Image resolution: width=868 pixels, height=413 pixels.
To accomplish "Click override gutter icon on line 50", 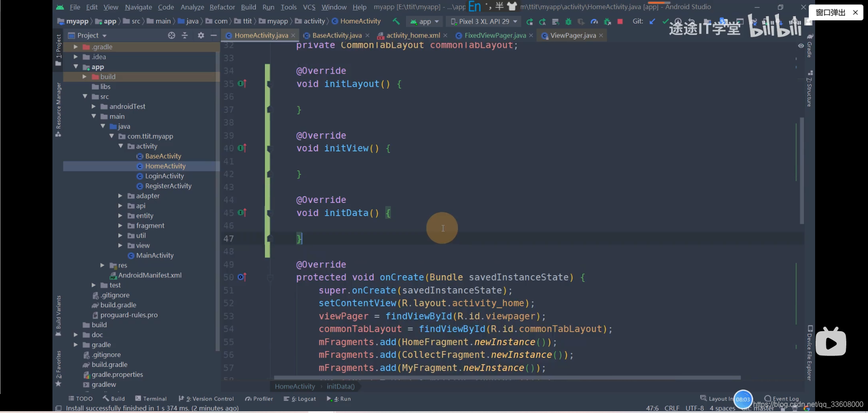I will [x=242, y=277].
